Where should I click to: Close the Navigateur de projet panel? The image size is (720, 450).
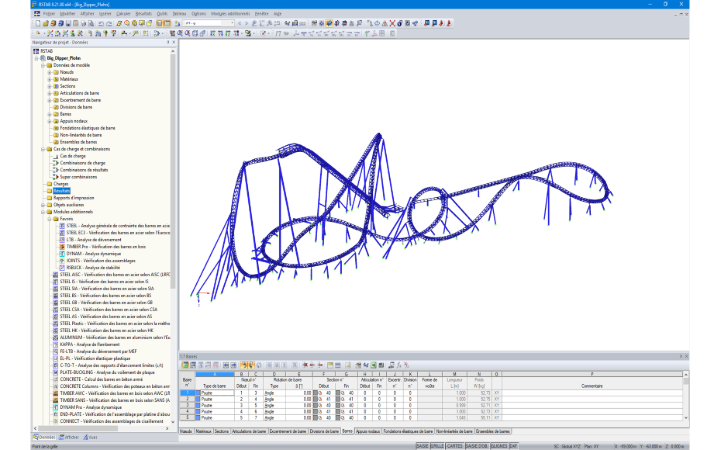click(x=174, y=42)
